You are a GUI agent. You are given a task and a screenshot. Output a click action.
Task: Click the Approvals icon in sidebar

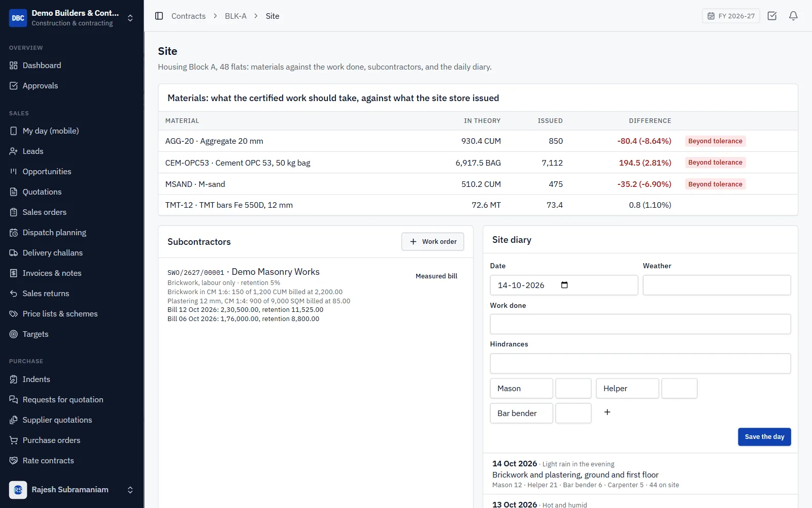(x=14, y=86)
